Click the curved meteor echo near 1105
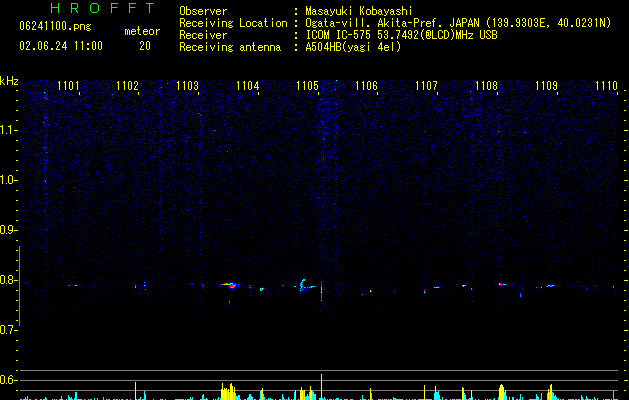629x400 pixels. point(306,285)
